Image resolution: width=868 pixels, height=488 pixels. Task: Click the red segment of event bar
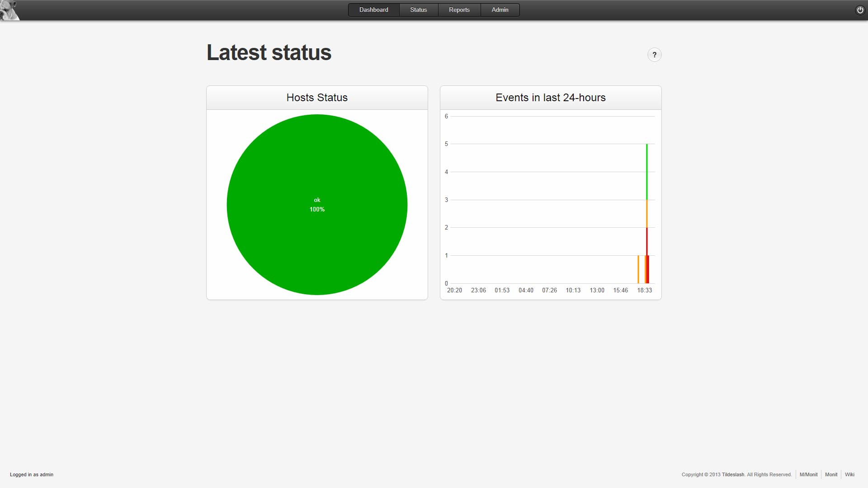647,242
